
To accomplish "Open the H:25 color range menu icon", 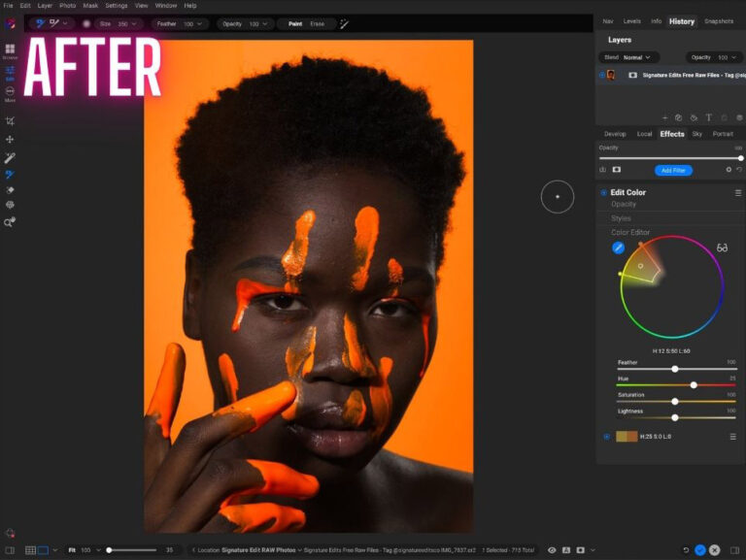I will coord(732,437).
